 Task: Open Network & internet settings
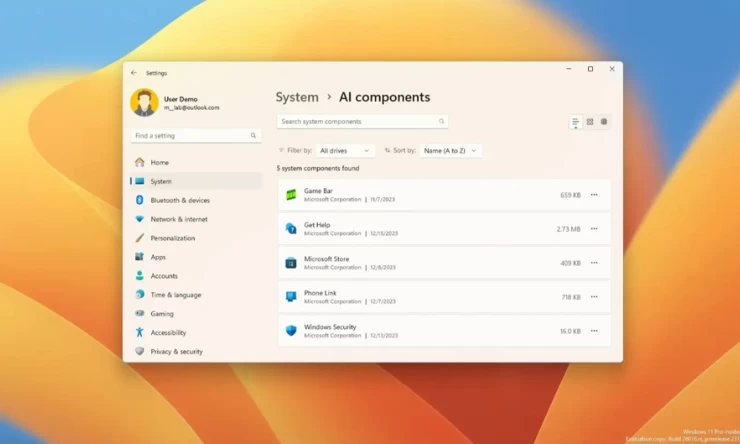[196, 219]
